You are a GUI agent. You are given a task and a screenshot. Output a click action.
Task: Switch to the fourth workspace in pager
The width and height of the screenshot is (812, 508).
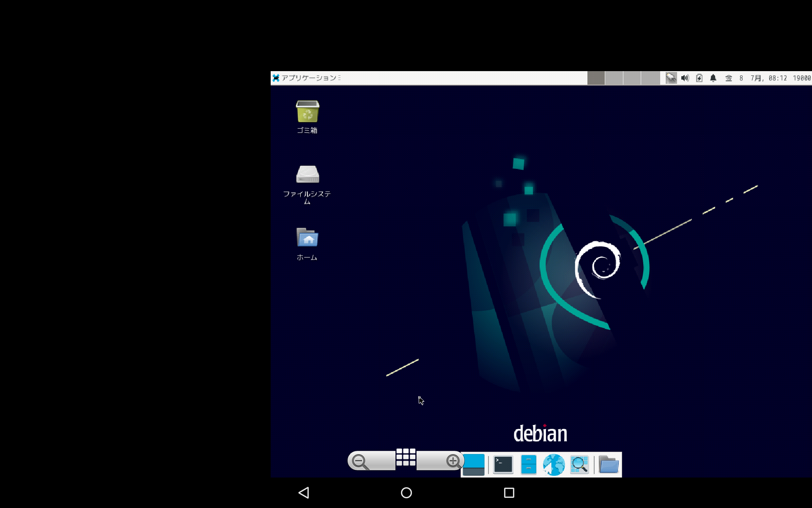coord(650,78)
